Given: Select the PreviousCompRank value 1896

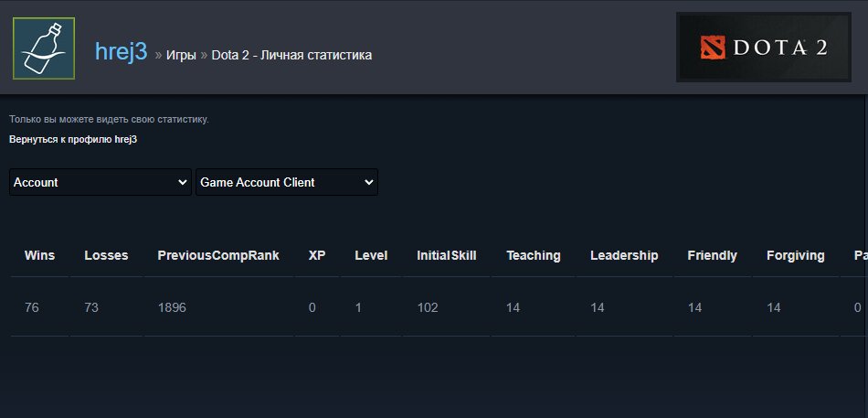Looking at the screenshot, I should (x=172, y=307).
